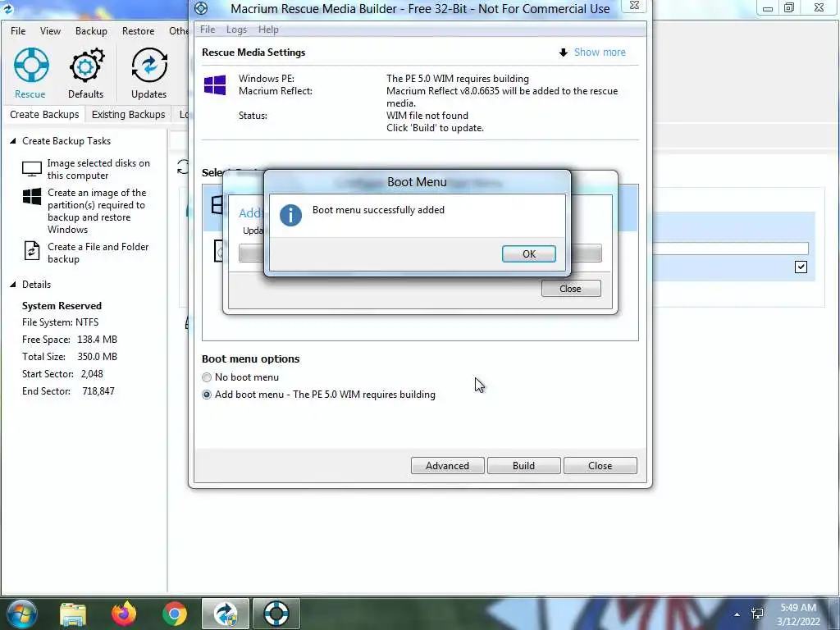This screenshot has height=630, width=840.
Task: Choose Create a File and Folder backup
Action: coord(98,253)
